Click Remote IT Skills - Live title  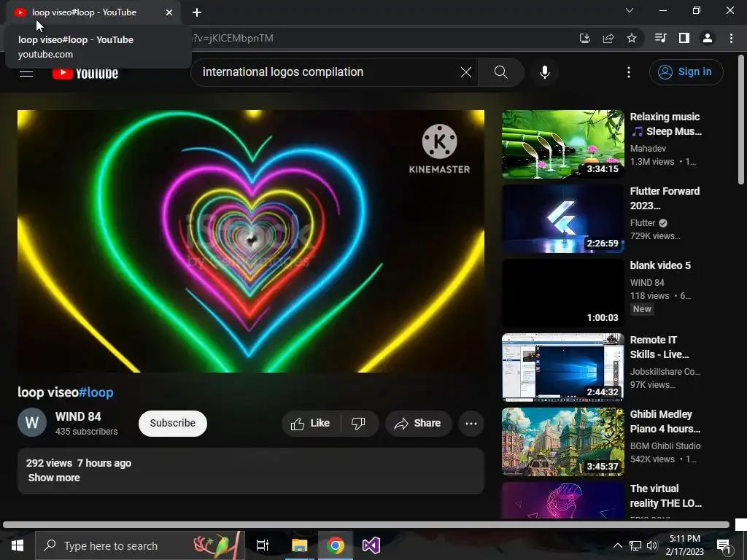click(659, 347)
